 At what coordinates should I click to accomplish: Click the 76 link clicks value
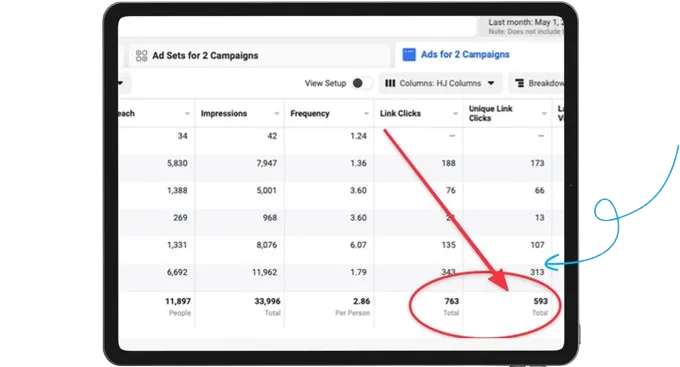click(x=451, y=190)
